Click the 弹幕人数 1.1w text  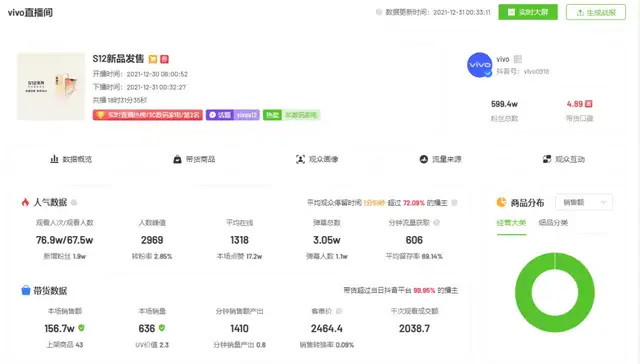click(x=327, y=256)
